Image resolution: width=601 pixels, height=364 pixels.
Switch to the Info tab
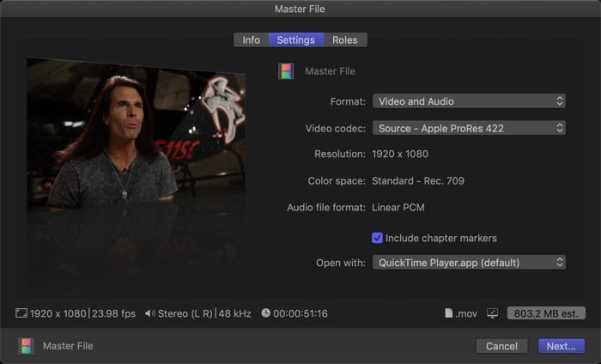pyautogui.click(x=251, y=39)
